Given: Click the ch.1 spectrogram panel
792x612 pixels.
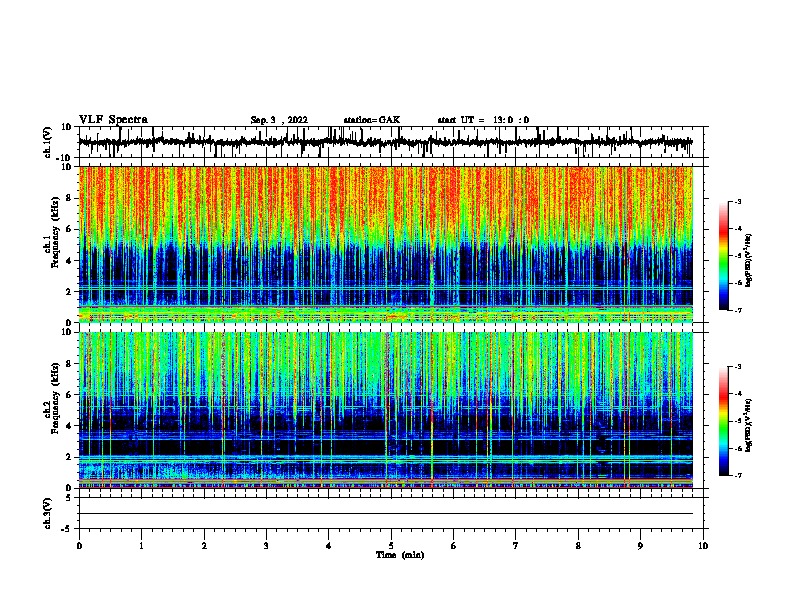Looking at the screenshot, I should 386,244.
